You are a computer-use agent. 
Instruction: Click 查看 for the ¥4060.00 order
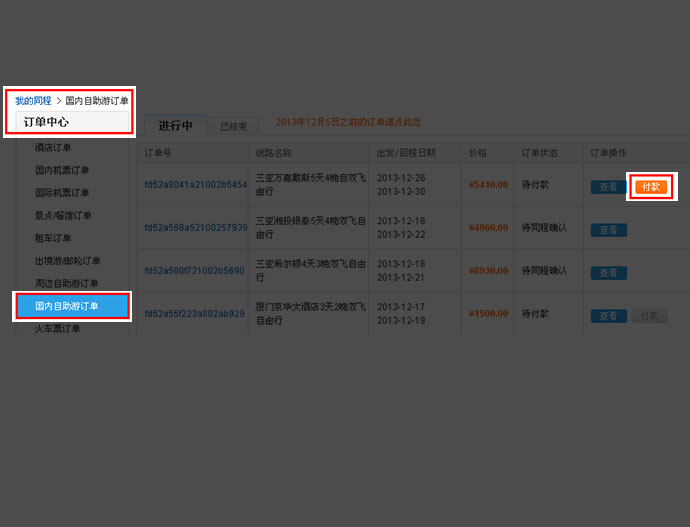click(608, 230)
